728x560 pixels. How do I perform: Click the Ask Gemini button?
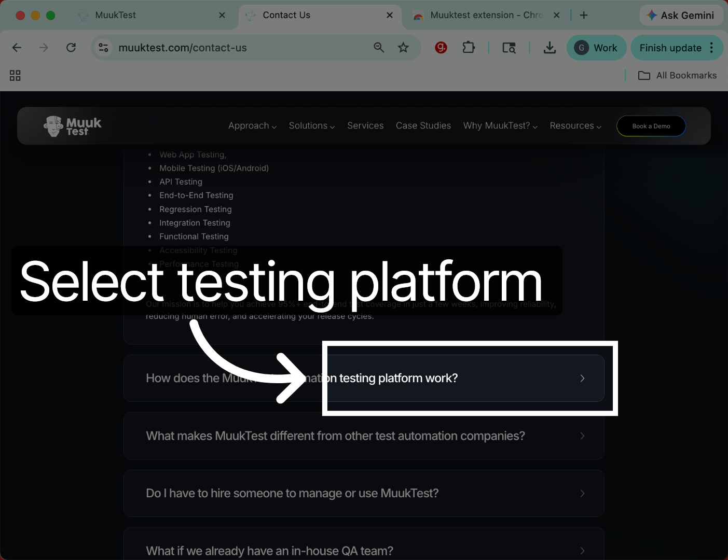[x=680, y=16]
